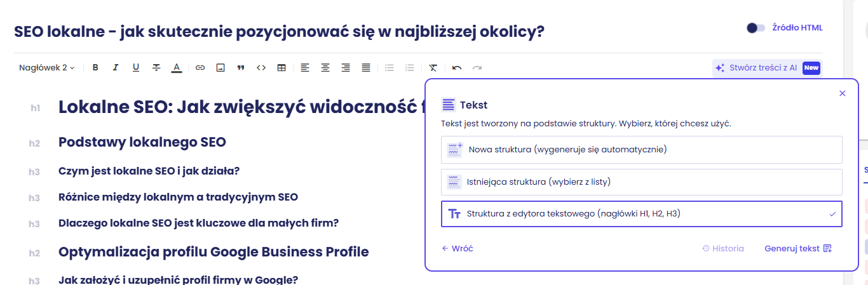Image resolution: width=868 pixels, height=285 pixels.
Task: Toggle the Źródło HTML switch
Action: tap(756, 28)
